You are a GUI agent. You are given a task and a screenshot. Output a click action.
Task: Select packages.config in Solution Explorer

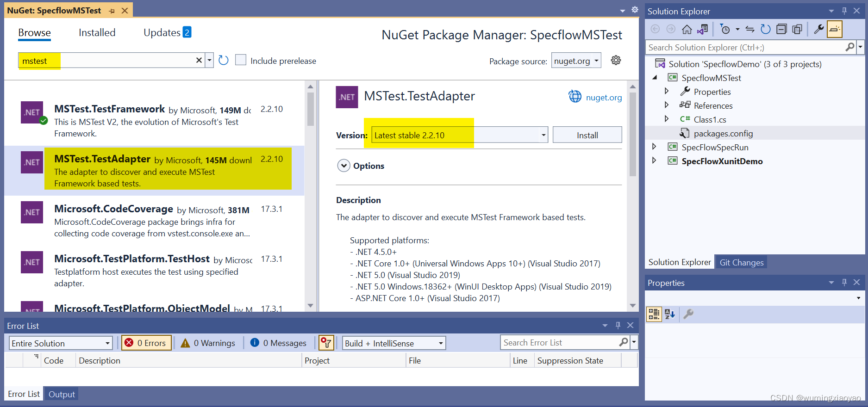tap(723, 133)
